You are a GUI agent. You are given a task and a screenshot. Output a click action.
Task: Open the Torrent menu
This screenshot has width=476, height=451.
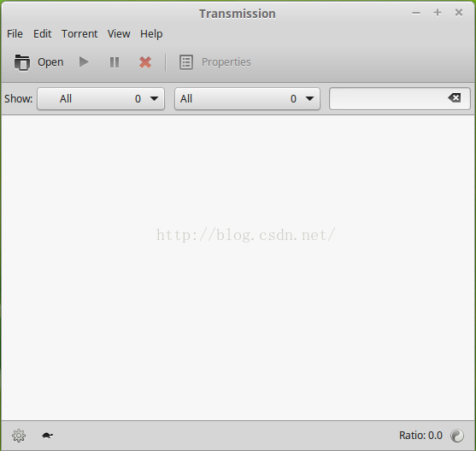79,33
